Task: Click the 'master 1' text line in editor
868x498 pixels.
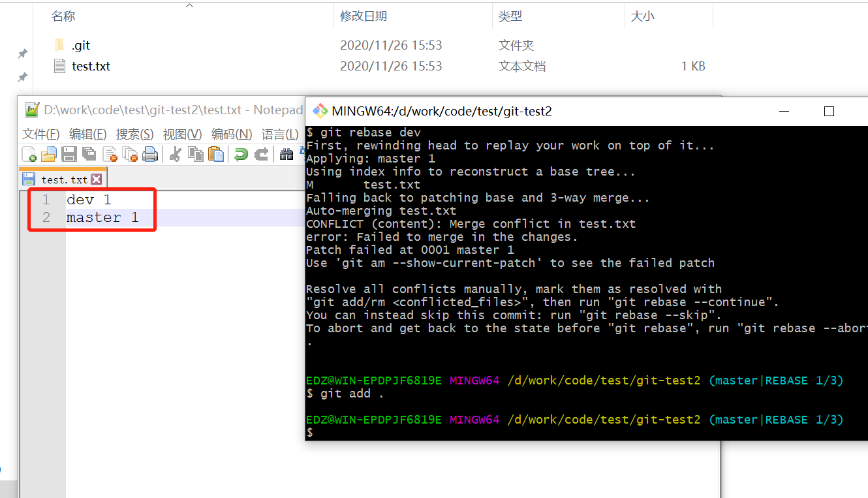Action: pos(102,217)
